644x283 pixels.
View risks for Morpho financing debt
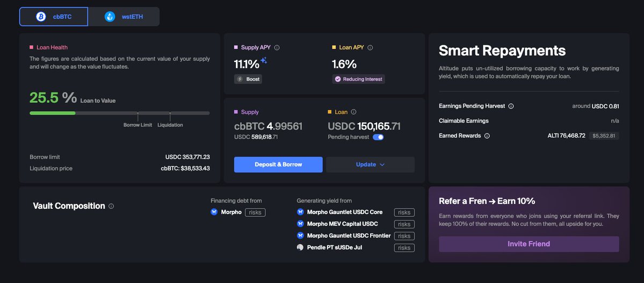pyautogui.click(x=256, y=212)
